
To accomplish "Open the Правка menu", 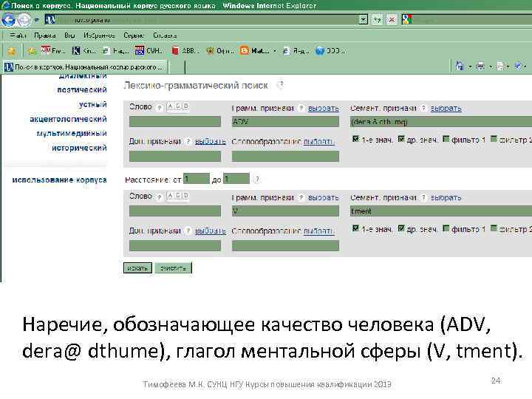I will (45, 35).
